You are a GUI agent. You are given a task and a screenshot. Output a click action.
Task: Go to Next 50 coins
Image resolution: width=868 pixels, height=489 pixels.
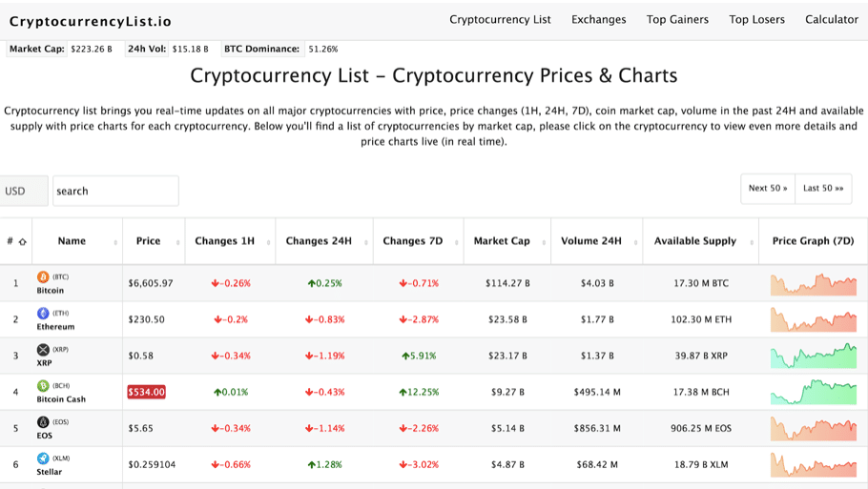click(768, 189)
